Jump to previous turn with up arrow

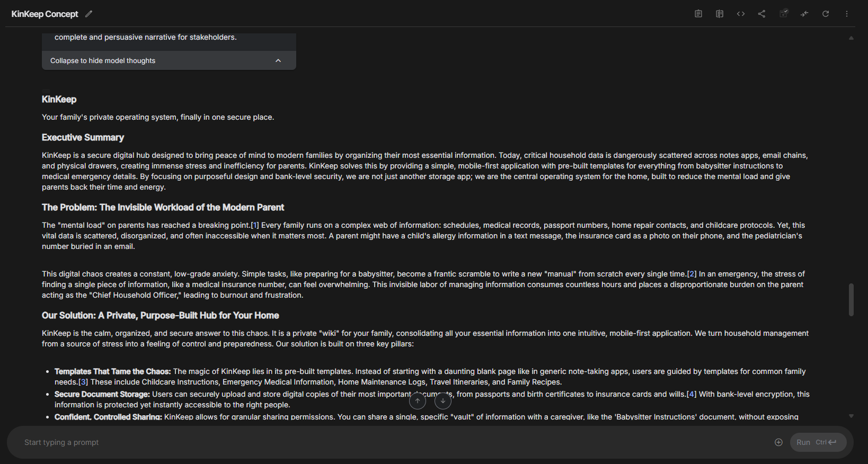pyautogui.click(x=418, y=401)
